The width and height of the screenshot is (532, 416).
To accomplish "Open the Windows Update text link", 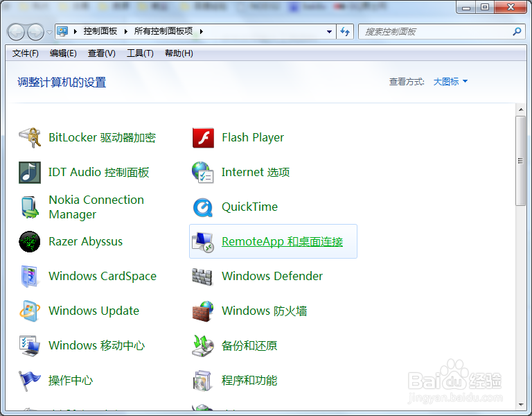I will (94, 311).
